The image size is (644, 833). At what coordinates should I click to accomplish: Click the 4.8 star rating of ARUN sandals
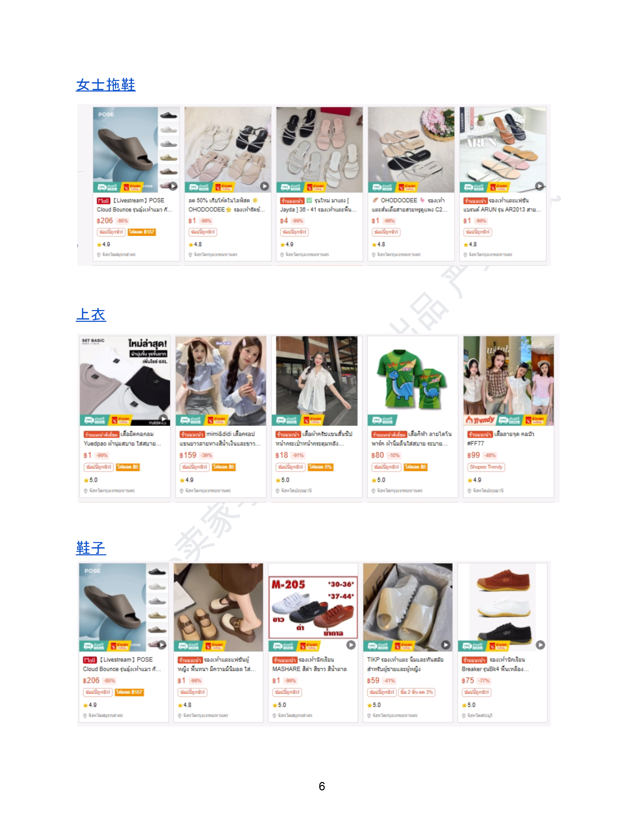click(x=470, y=244)
